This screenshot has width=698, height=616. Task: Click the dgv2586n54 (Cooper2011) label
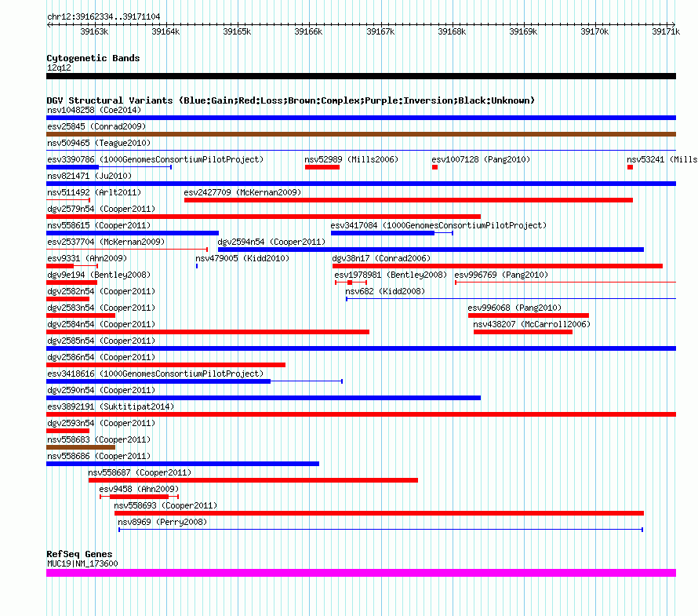tap(101, 357)
